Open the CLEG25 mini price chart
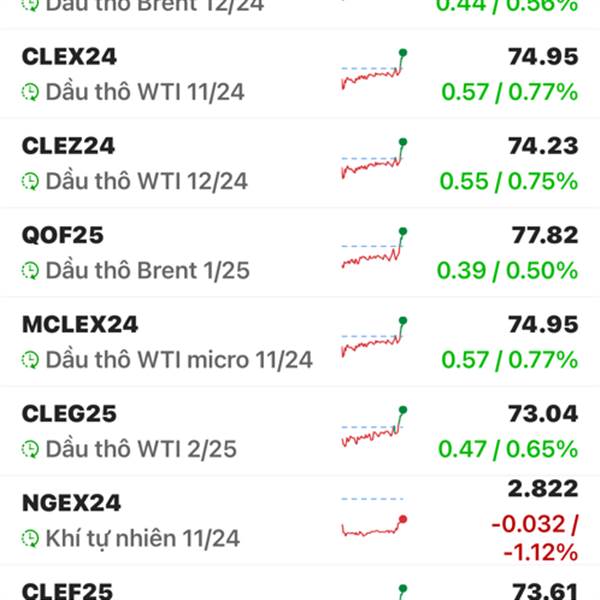Viewport: 600px width, 600px height. point(374,427)
